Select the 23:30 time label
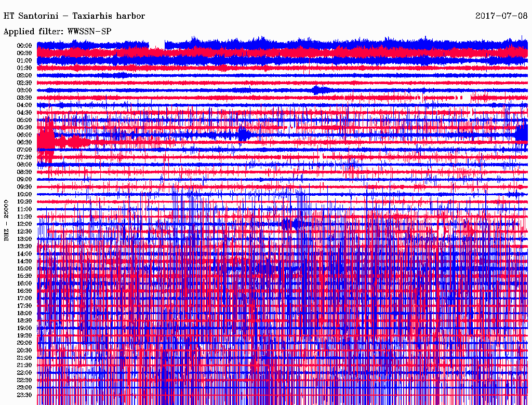 coord(24,395)
